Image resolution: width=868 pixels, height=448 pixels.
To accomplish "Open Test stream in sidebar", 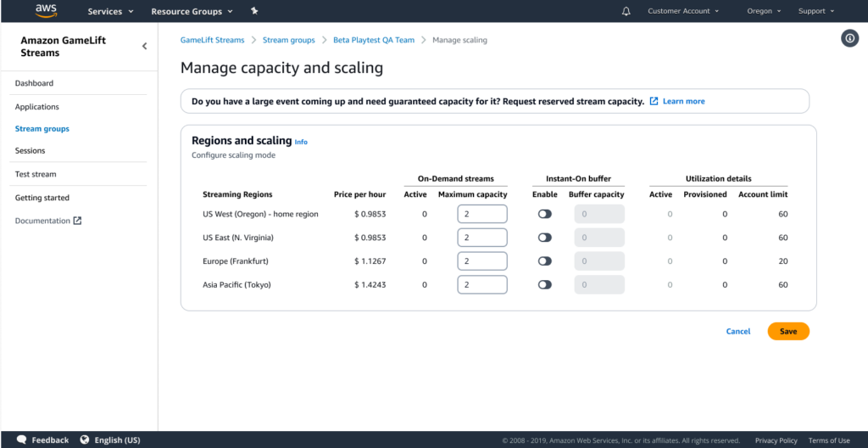I will [36, 174].
